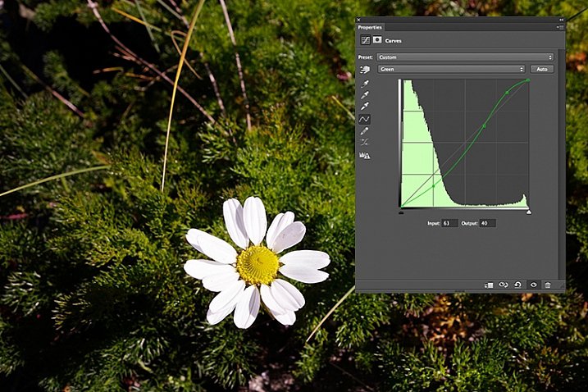The width and height of the screenshot is (588, 392).
Task: Toggle the layer visibility eye icon
Action: [x=533, y=285]
